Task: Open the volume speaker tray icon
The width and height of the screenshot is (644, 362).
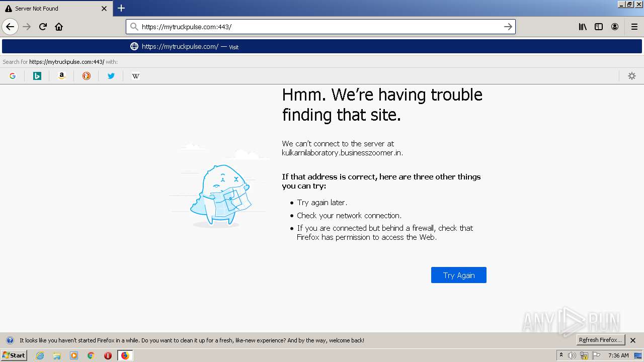Action: (572, 355)
